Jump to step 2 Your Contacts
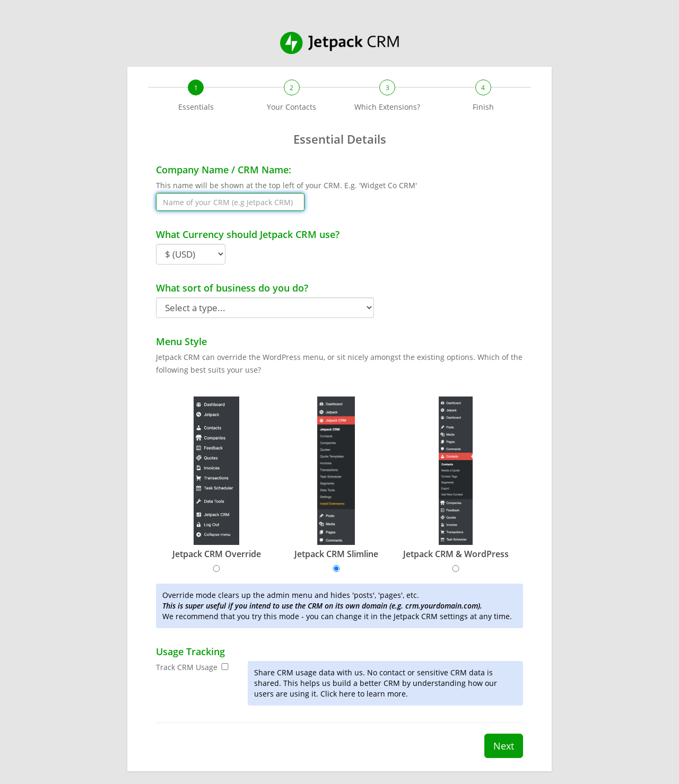This screenshot has height=784, width=679. point(292,87)
